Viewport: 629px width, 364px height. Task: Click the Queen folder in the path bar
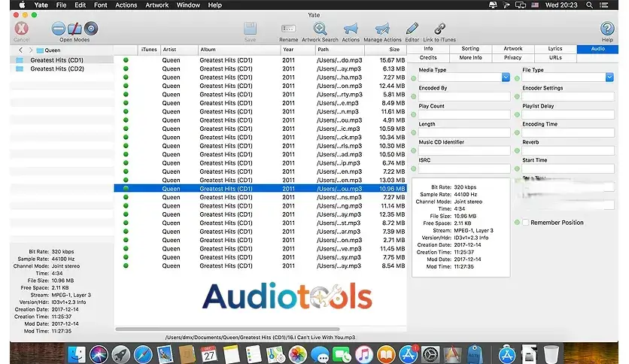[49, 50]
